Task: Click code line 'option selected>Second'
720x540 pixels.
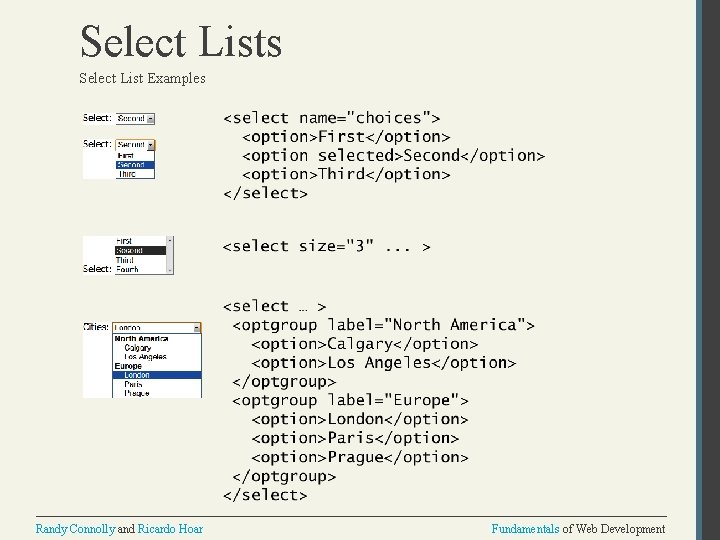Action: [394, 156]
